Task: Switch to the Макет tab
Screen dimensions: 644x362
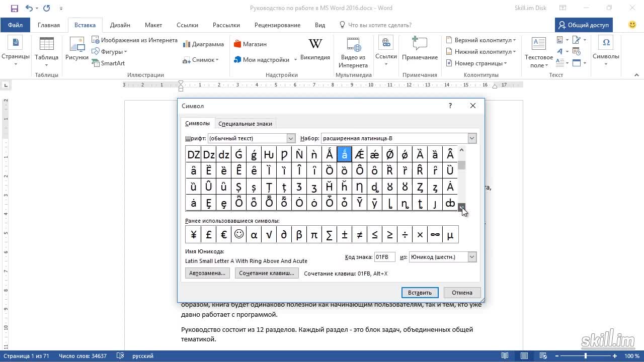Action: [x=153, y=25]
